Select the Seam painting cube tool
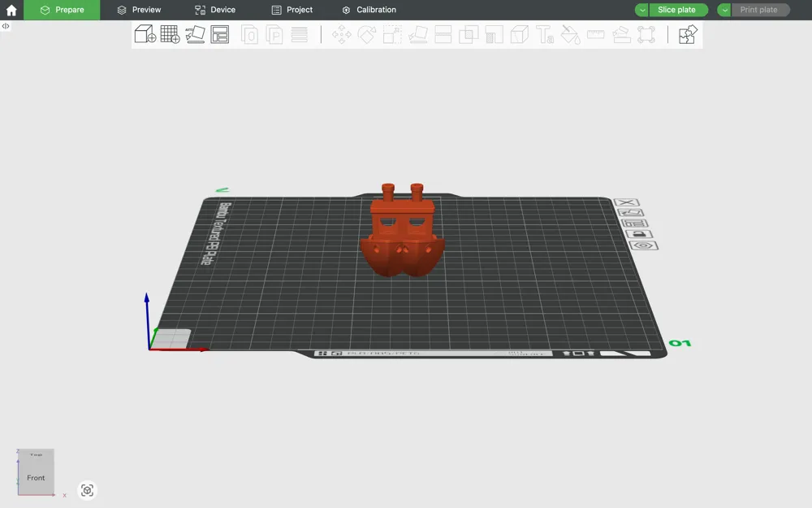812x508 pixels. (x=520, y=35)
